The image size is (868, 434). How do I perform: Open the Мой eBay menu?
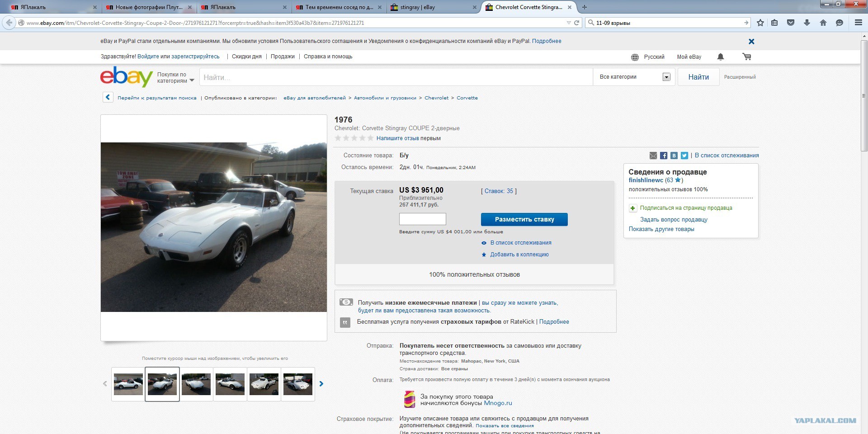689,57
